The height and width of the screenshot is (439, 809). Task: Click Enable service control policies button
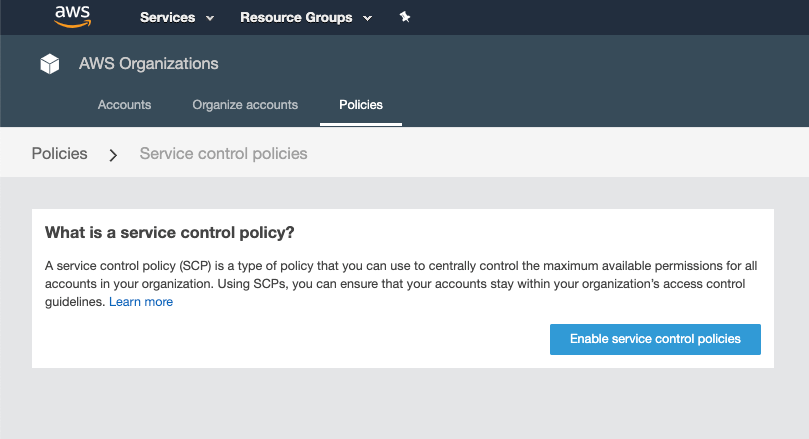coord(655,339)
